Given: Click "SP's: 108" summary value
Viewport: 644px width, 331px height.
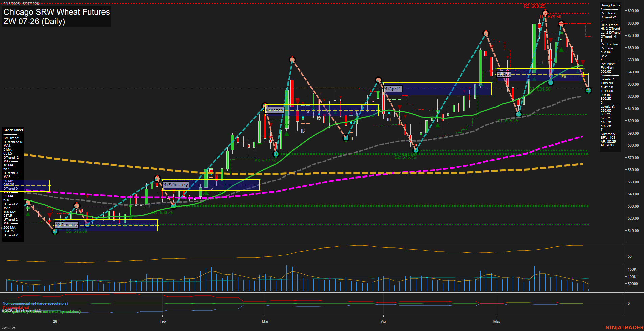Looking at the screenshot, I should (608, 138).
